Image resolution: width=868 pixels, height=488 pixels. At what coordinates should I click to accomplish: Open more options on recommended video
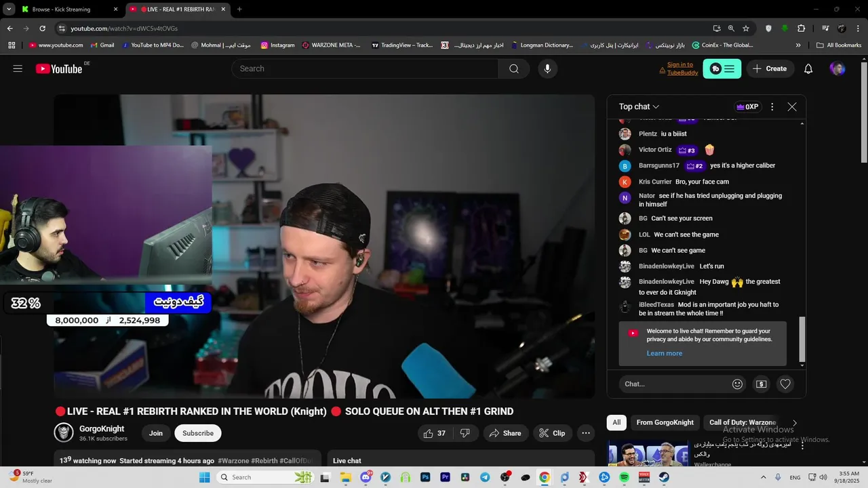tap(802, 446)
